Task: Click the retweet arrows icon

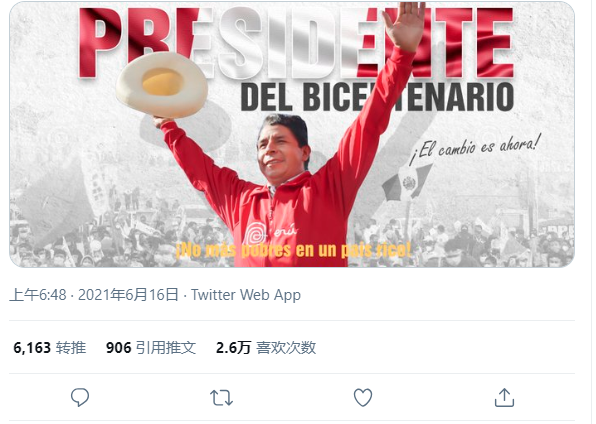Action: [x=221, y=398]
